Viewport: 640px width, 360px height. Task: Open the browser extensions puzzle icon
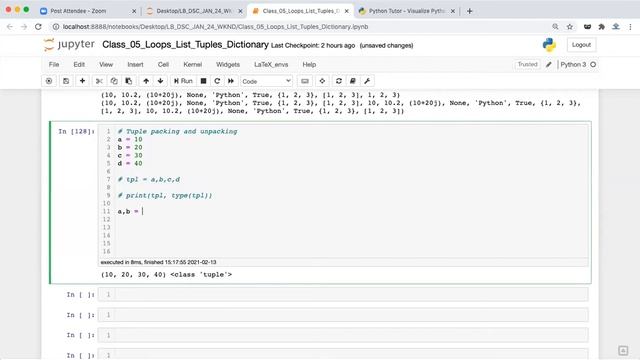[x=602, y=27]
